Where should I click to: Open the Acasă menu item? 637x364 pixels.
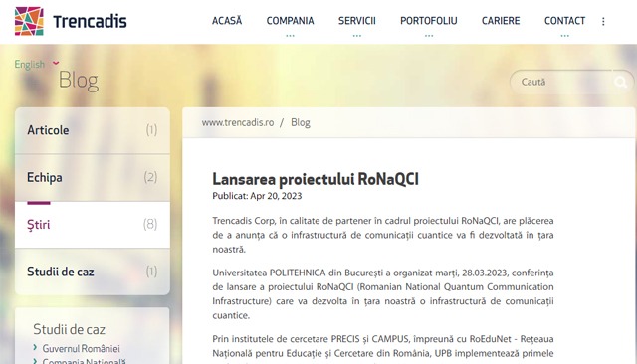(227, 20)
